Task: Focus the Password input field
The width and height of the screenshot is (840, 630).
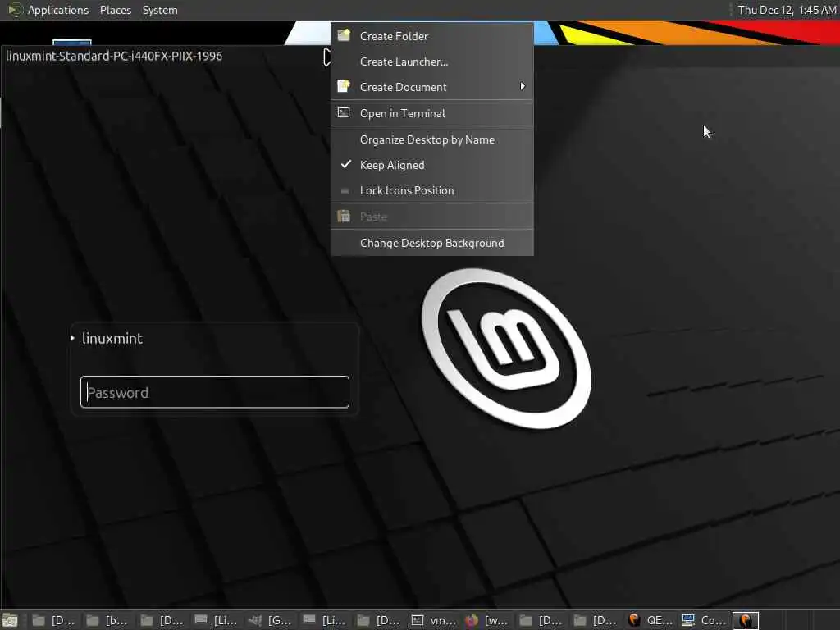Action: click(215, 392)
